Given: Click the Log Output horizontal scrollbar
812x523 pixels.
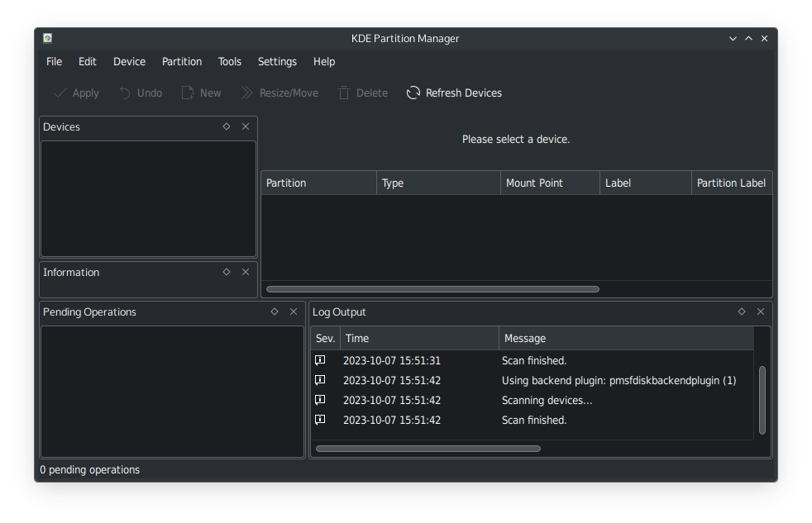Looking at the screenshot, I should 428,449.
